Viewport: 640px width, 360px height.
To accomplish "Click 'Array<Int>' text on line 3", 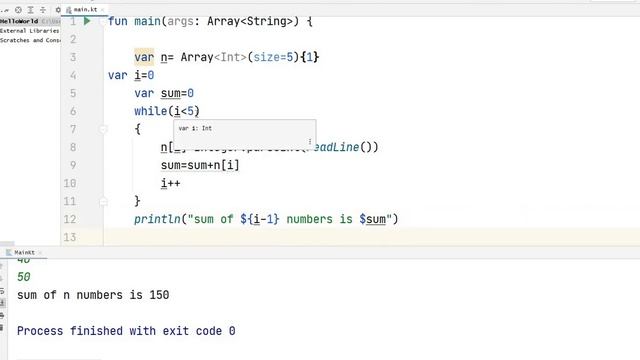I will (213, 57).
